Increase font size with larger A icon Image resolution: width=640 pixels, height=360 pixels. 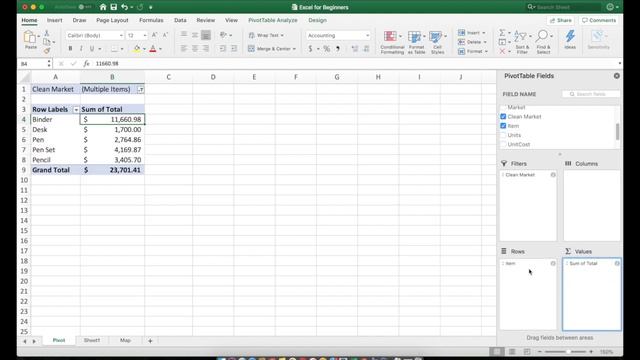[154, 35]
